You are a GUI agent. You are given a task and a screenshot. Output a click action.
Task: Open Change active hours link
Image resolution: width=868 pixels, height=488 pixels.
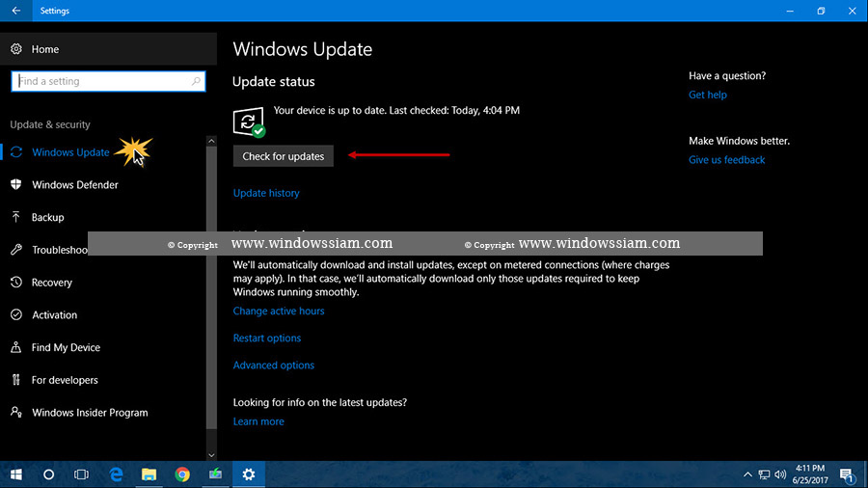click(x=279, y=311)
